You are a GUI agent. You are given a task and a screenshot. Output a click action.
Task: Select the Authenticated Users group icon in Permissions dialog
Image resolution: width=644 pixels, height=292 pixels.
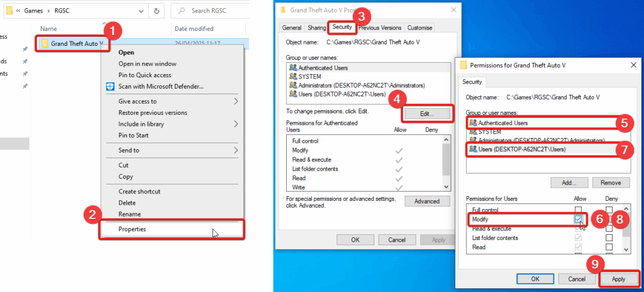click(x=473, y=122)
